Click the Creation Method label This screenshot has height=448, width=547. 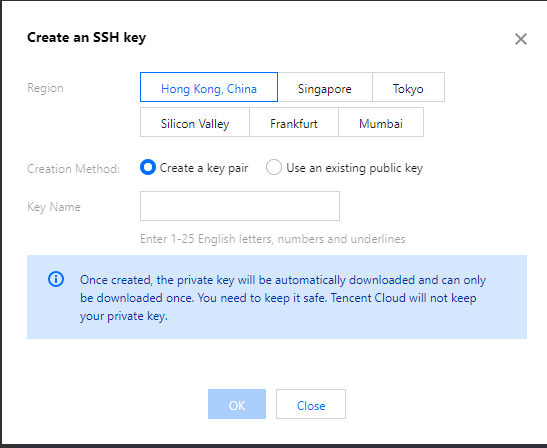[x=73, y=169]
